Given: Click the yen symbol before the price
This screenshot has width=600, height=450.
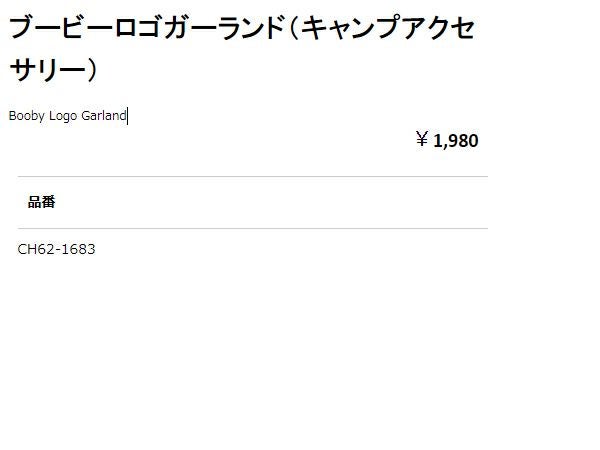Looking at the screenshot, I should (422, 140).
